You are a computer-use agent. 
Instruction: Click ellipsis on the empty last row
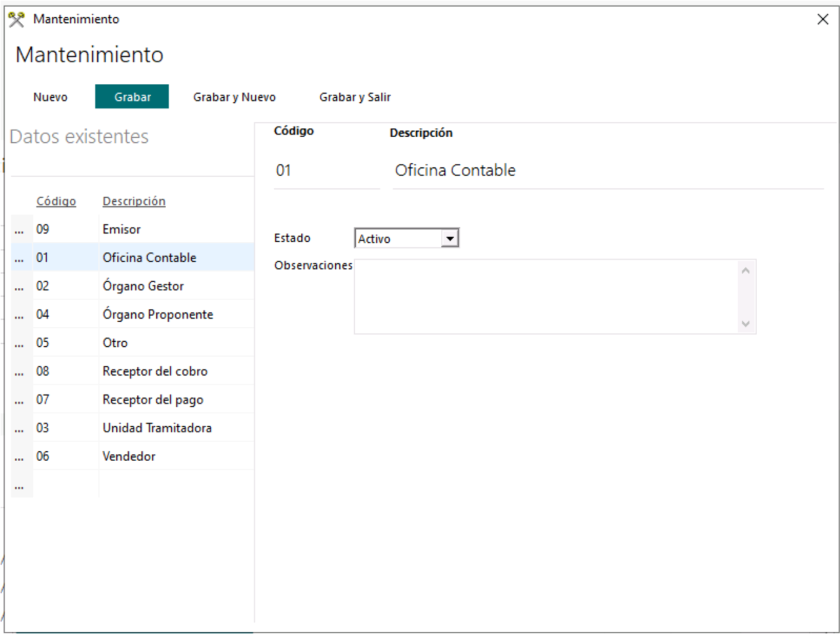coord(19,485)
